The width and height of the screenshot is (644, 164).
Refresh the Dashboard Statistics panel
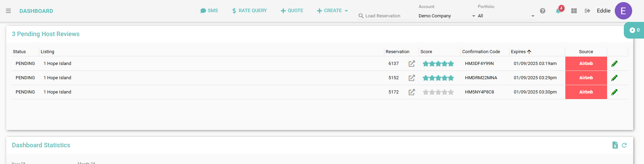(624, 145)
